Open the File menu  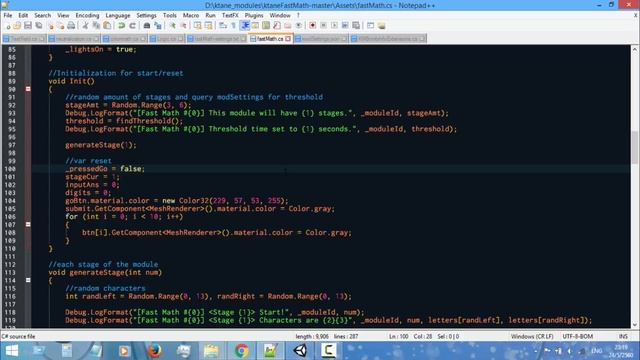pyautogui.click(x=8, y=15)
